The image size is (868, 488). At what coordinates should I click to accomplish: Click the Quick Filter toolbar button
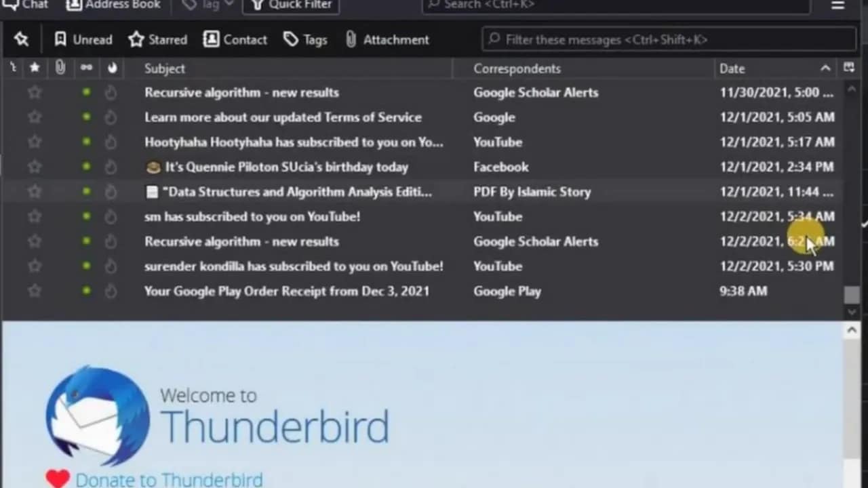click(290, 5)
